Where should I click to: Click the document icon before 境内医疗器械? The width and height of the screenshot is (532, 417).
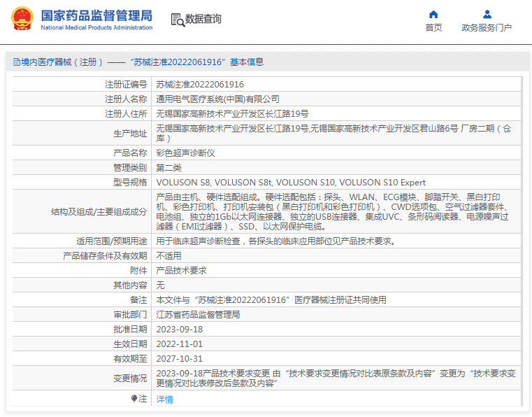point(17,62)
